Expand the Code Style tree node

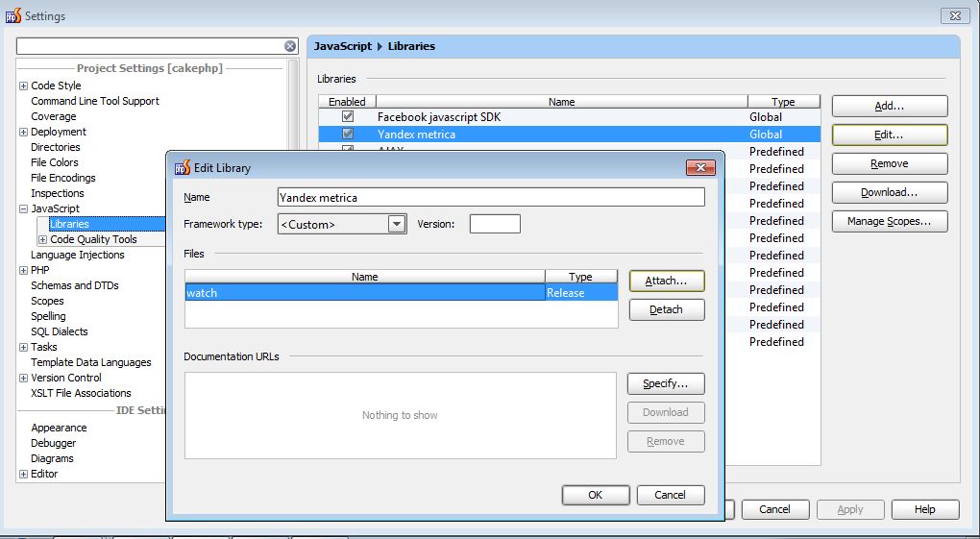coord(23,86)
